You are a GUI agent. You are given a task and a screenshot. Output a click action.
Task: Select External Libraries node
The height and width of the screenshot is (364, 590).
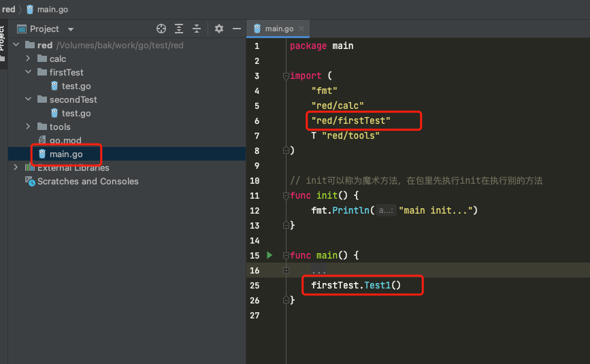(73, 167)
